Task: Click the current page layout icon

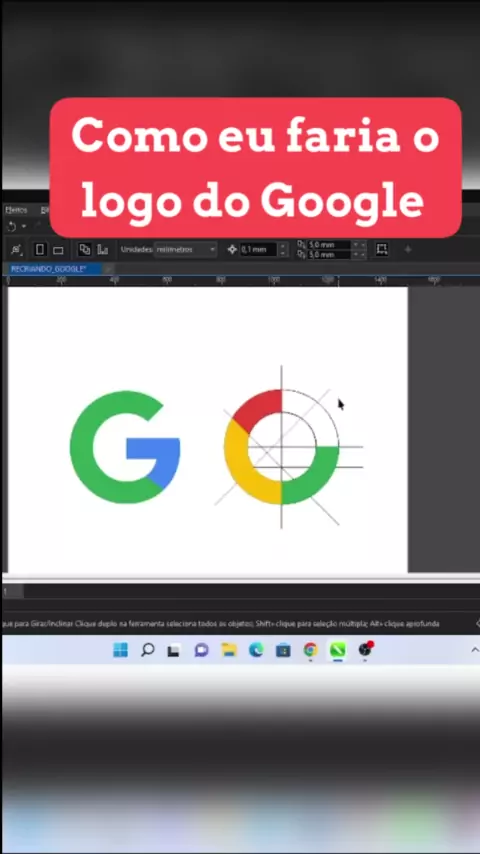Action: [102, 249]
